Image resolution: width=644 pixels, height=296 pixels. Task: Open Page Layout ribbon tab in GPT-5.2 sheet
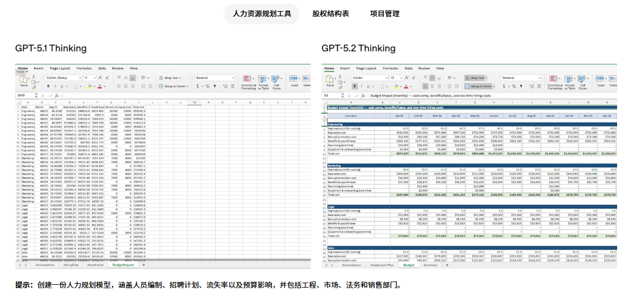366,68
